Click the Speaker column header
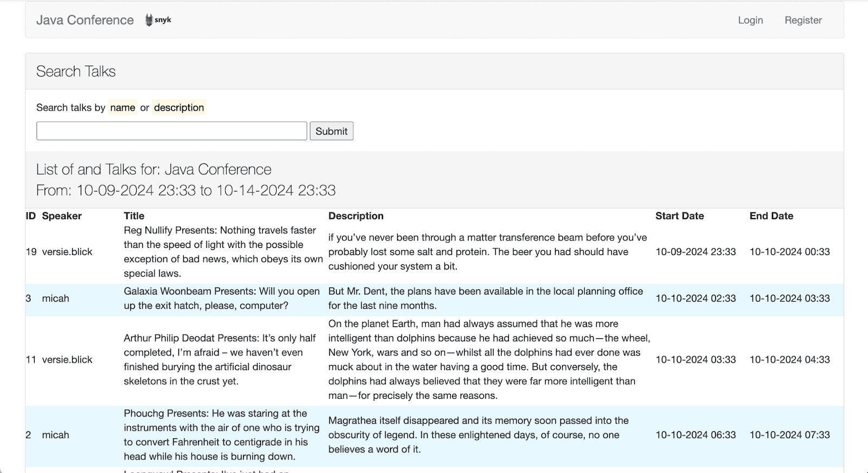 click(62, 216)
